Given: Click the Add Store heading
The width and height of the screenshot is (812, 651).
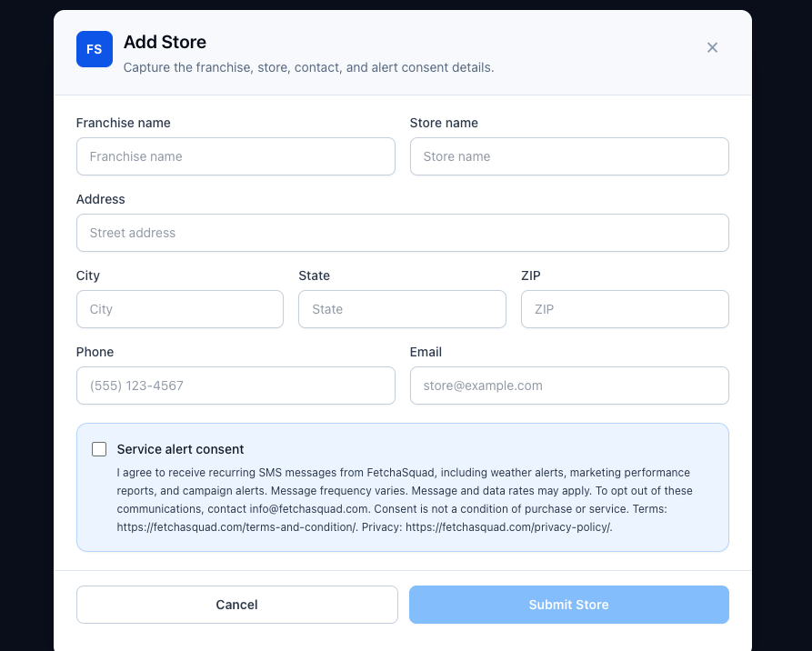Looking at the screenshot, I should click(165, 42).
